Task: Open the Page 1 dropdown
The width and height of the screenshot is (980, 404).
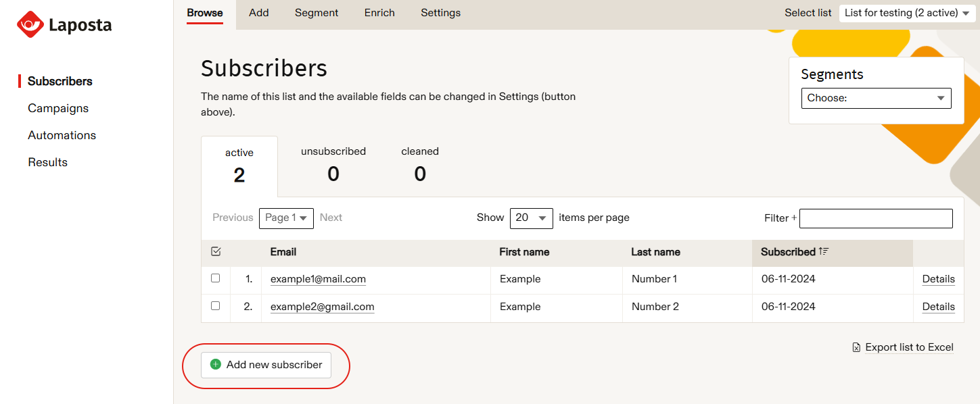Action: [x=286, y=218]
